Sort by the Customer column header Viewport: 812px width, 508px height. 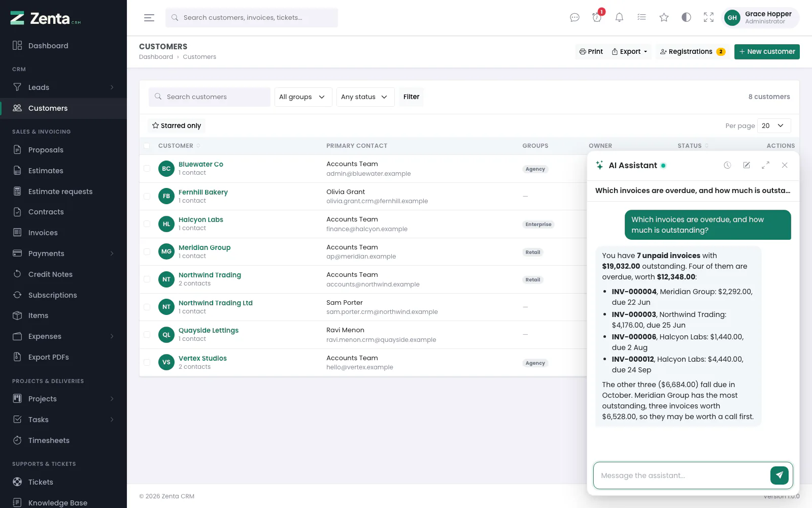click(179, 146)
